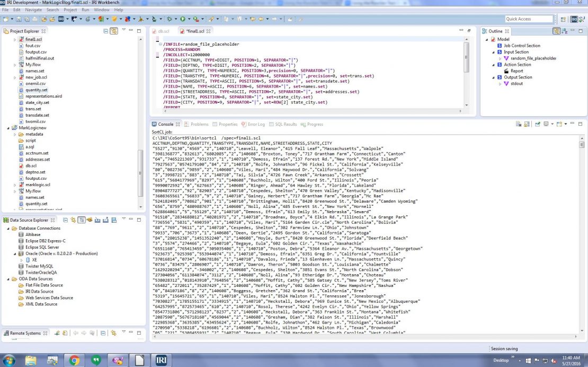Collapse the Database Connections tree node
Image resolution: width=588 pixels, height=367 pixels.
tap(8, 228)
